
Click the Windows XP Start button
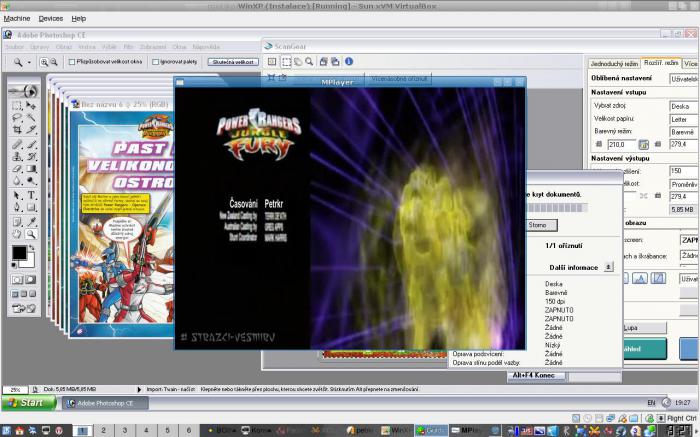[29, 403]
